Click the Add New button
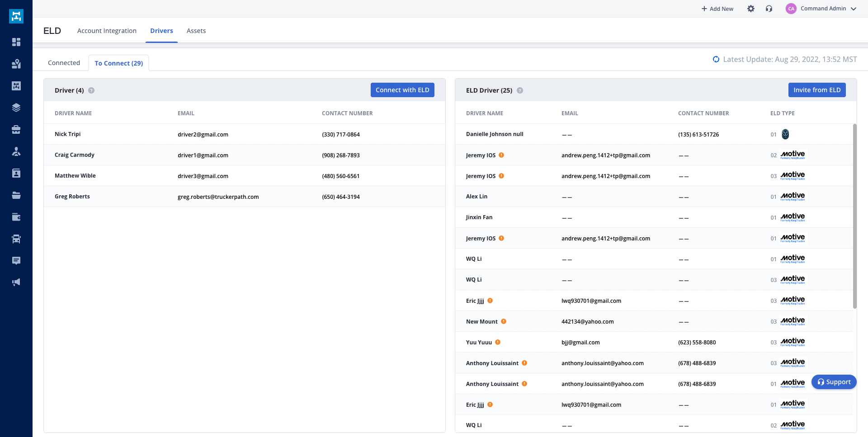Screen dimensions: 868x437 click(x=717, y=9)
